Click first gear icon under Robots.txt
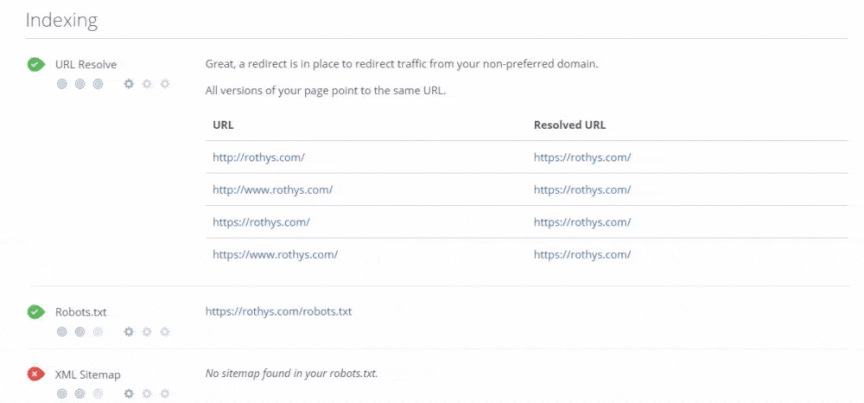Screen dimensions: 864x403 (128, 331)
